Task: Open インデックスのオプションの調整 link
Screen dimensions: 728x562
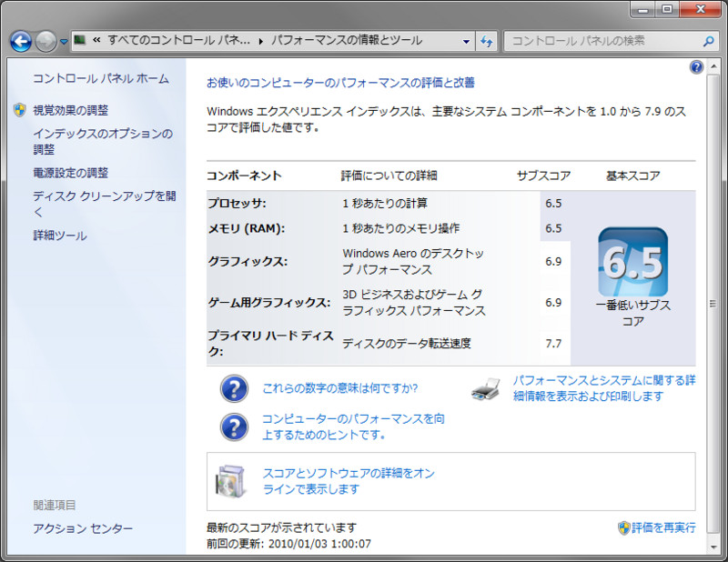Action: [103, 142]
